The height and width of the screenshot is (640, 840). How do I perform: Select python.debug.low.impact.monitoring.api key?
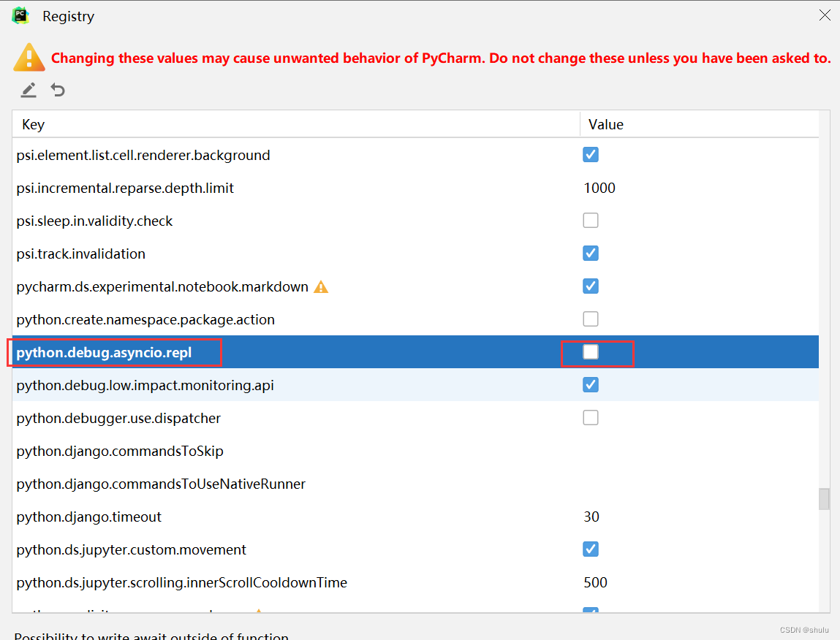click(145, 386)
